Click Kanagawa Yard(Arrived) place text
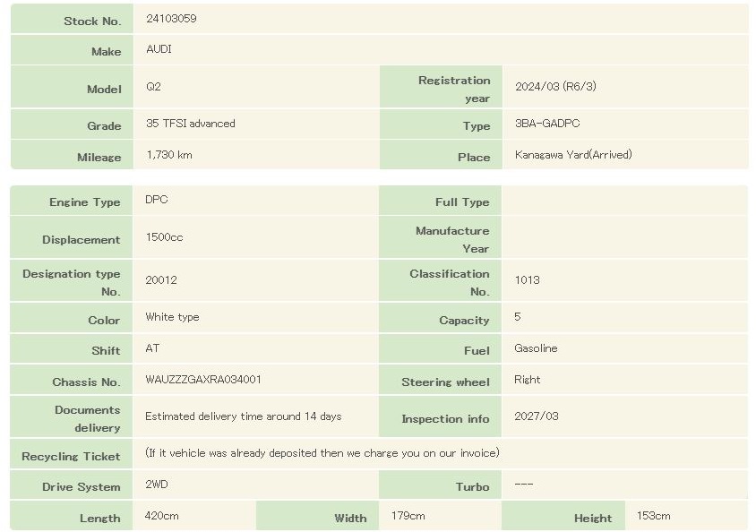The width and height of the screenshot is (756, 532). [x=573, y=155]
